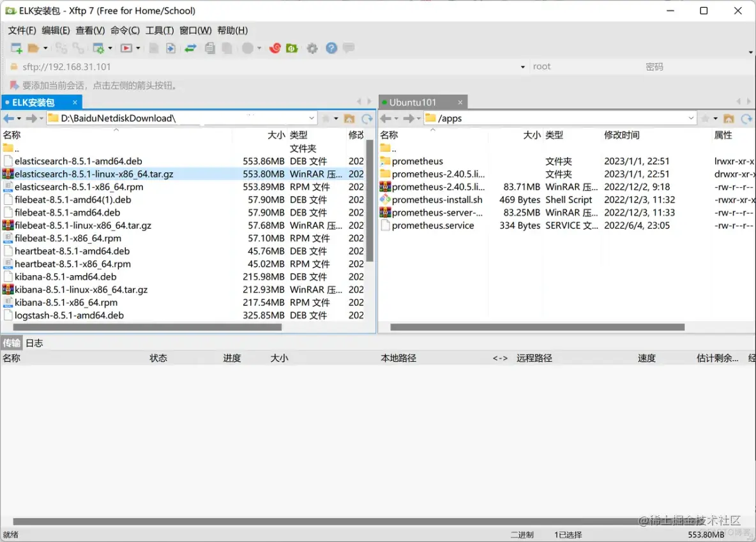Viewport: 756px width, 542px height.
Task: Switch to the 日志 tab
Action: point(34,343)
